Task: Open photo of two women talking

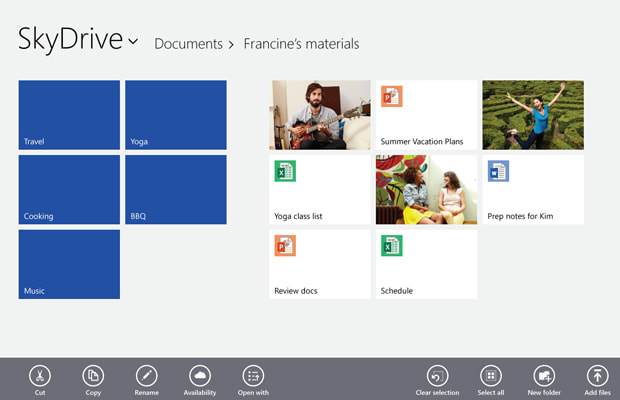Action: point(426,190)
